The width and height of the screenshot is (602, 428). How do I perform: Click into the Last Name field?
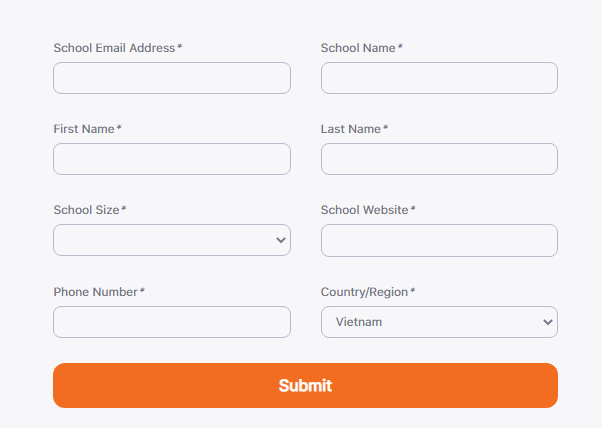click(439, 159)
